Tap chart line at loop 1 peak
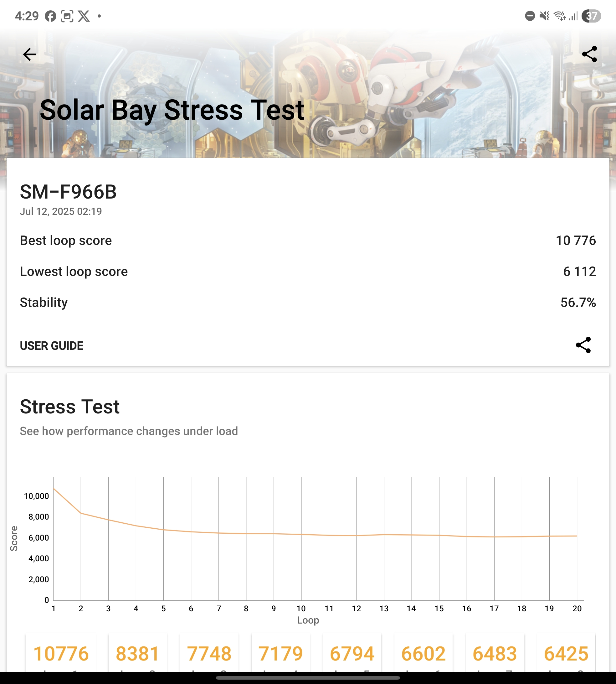The image size is (616, 684). 54,489
